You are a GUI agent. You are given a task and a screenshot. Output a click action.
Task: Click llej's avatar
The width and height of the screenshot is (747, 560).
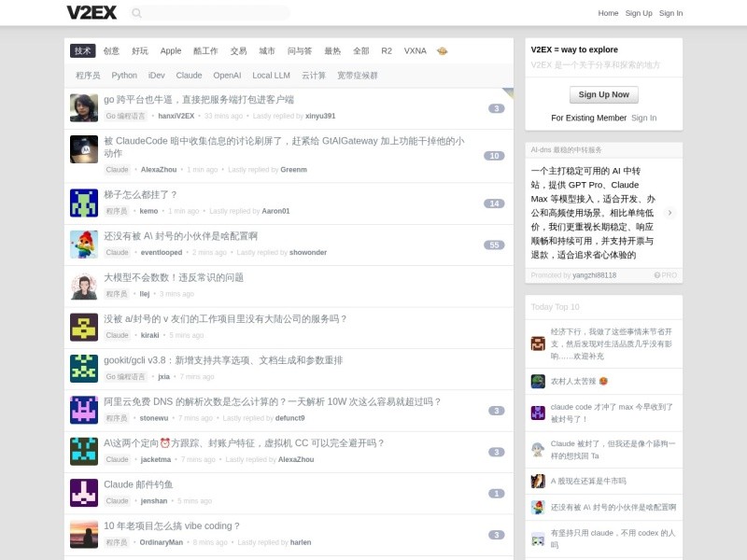coord(84,286)
